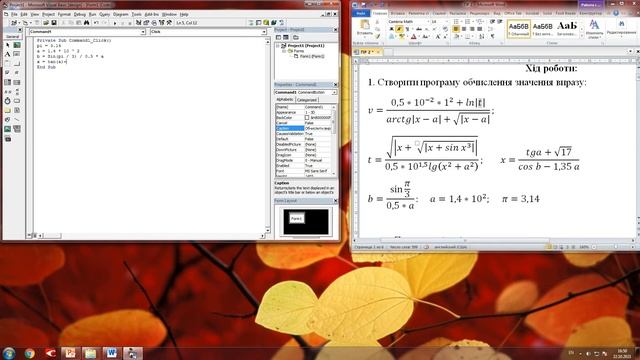640x360 pixels.
Task: Open the font size dropdown in Word
Action: click(x=447, y=22)
